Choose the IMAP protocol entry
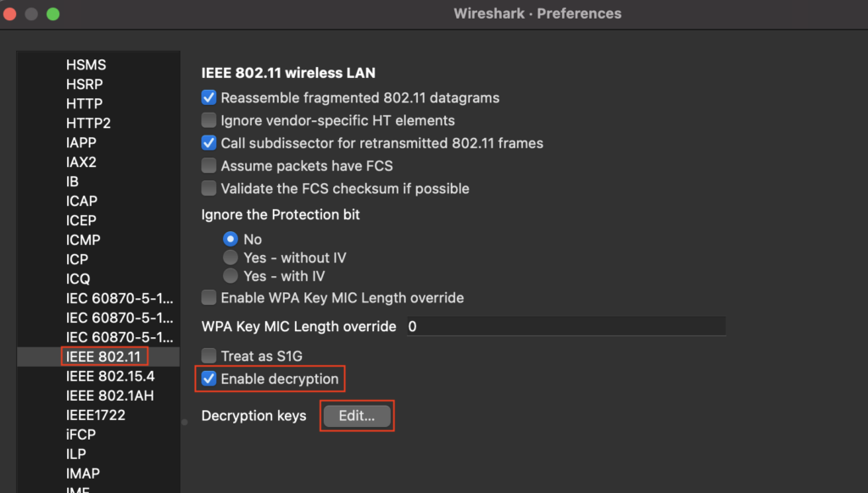Viewport: 868px width, 493px height. pyautogui.click(x=83, y=474)
